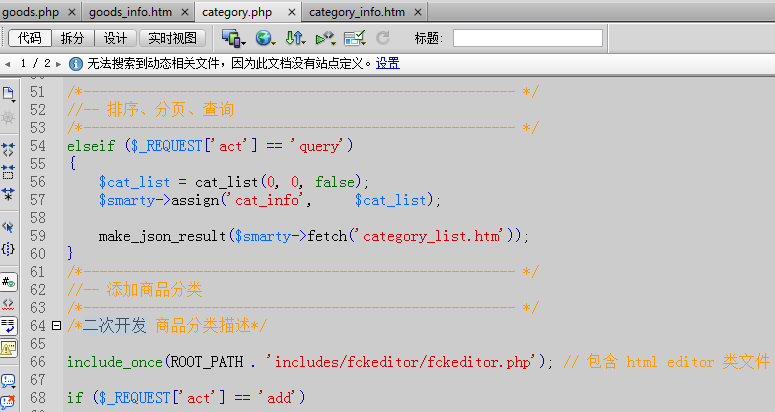
Task: Click the Select Parent Tag icon
Action: [8, 227]
